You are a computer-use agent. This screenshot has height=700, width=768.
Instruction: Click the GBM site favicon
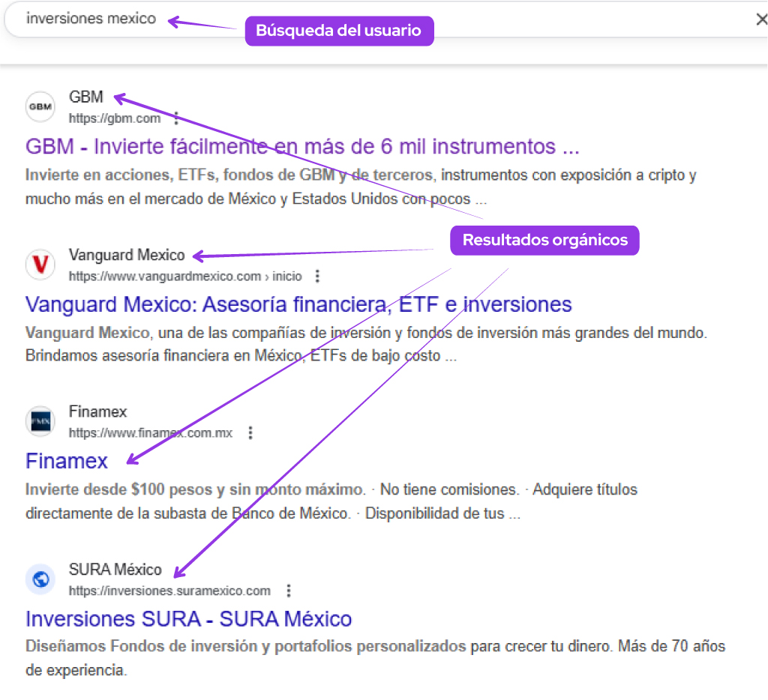pyautogui.click(x=40, y=106)
